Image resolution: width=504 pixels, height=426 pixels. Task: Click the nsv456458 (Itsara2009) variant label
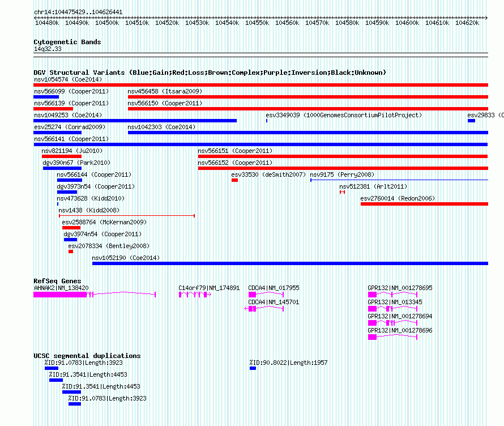165,91
